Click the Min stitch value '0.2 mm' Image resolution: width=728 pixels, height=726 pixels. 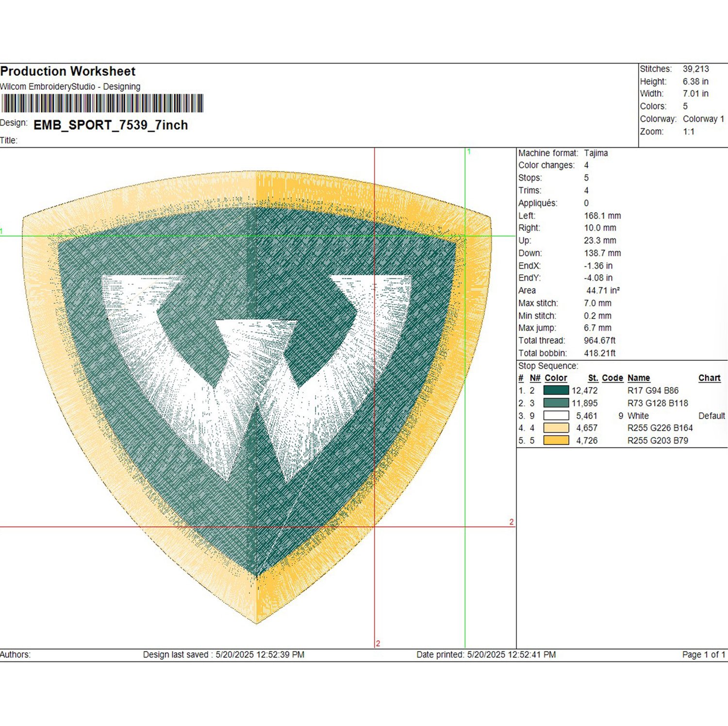click(598, 316)
